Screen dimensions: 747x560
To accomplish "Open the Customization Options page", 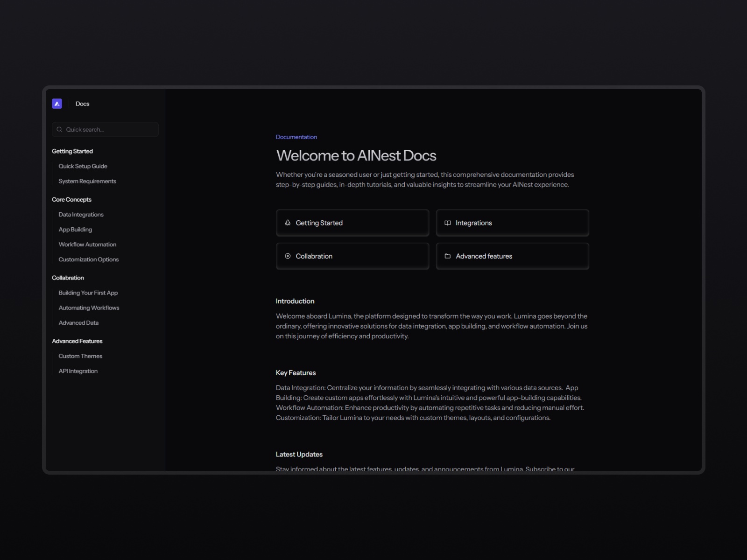I will coord(88,259).
